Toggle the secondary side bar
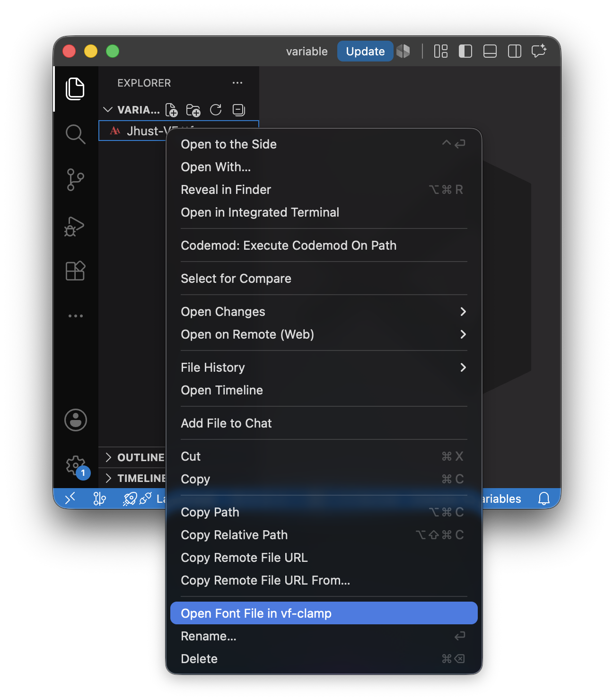614x700 pixels. (x=515, y=51)
